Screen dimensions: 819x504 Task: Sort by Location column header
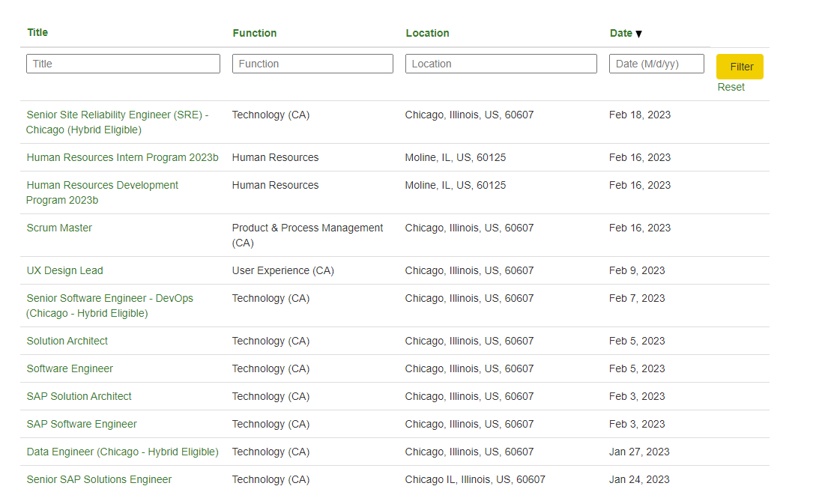click(427, 33)
